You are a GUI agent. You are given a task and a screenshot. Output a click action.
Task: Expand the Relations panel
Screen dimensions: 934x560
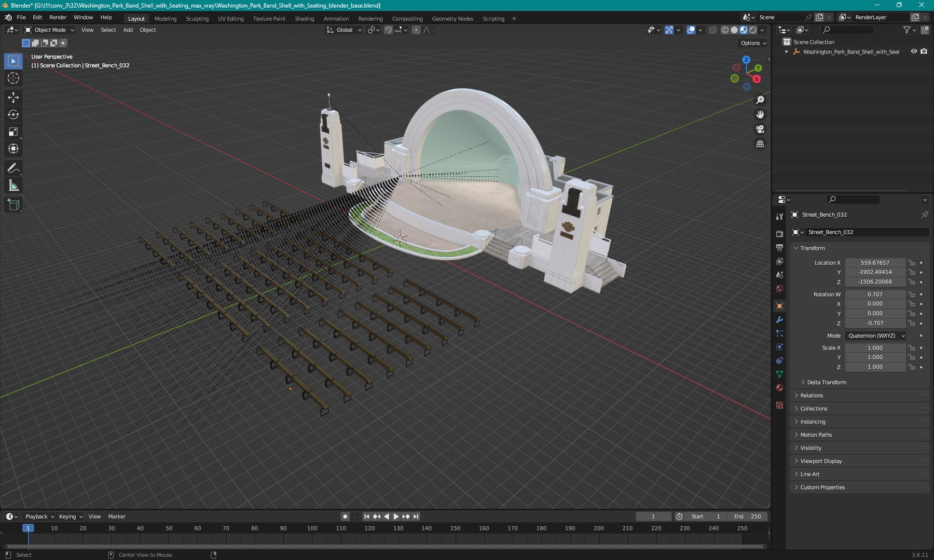tap(812, 396)
